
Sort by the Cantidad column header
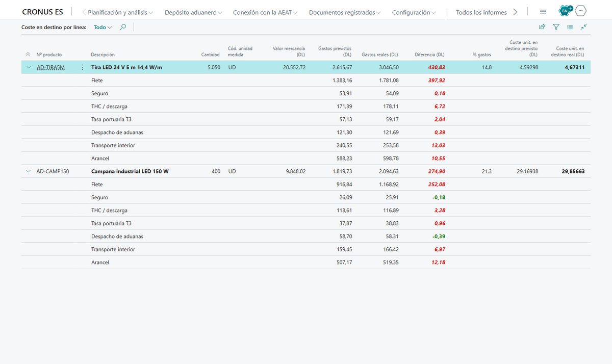tap(210, 55)
